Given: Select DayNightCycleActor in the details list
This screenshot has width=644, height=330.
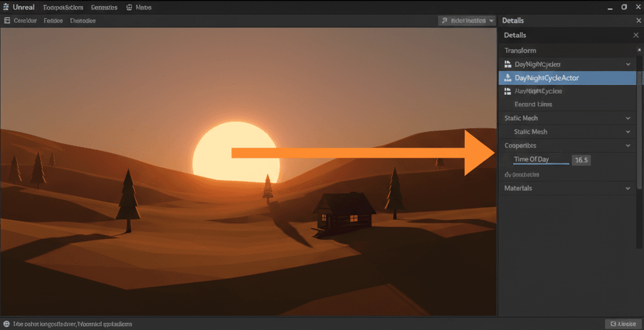Looking at the screenshot, I should tap(547, 78).
